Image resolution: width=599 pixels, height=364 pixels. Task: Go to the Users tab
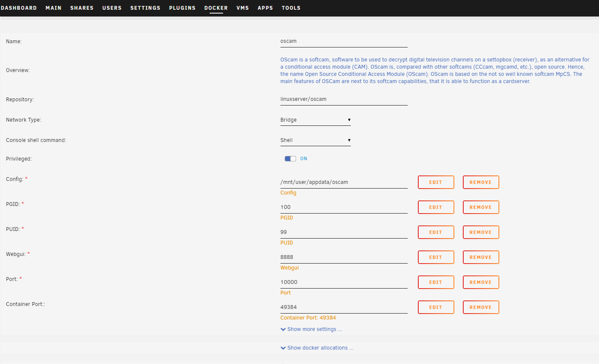(x=112, y=8)
